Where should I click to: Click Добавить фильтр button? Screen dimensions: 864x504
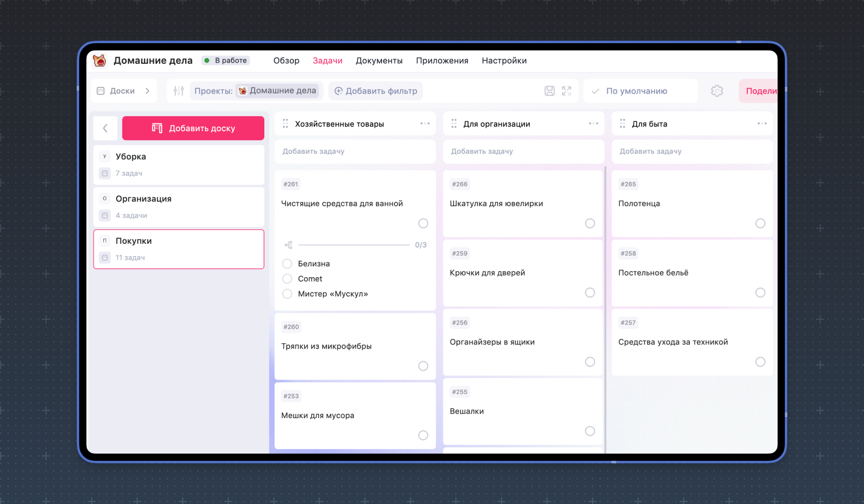(376, 91)
